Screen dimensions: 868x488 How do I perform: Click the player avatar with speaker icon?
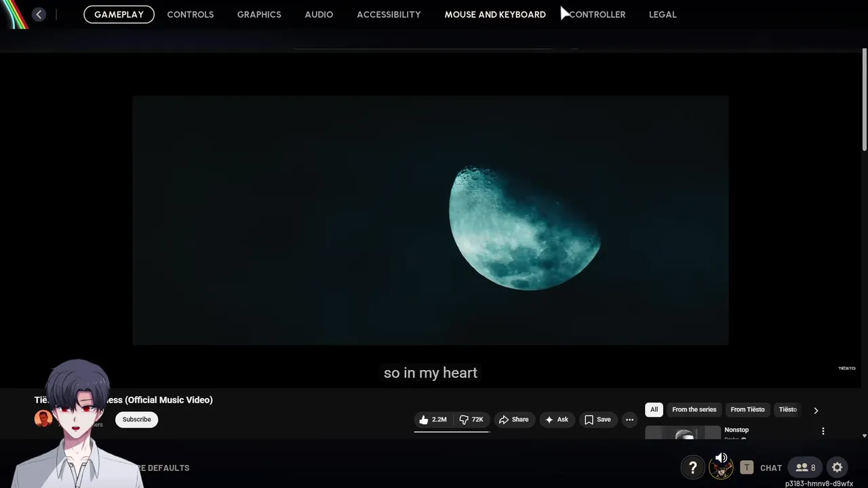[x=721, y=467]
